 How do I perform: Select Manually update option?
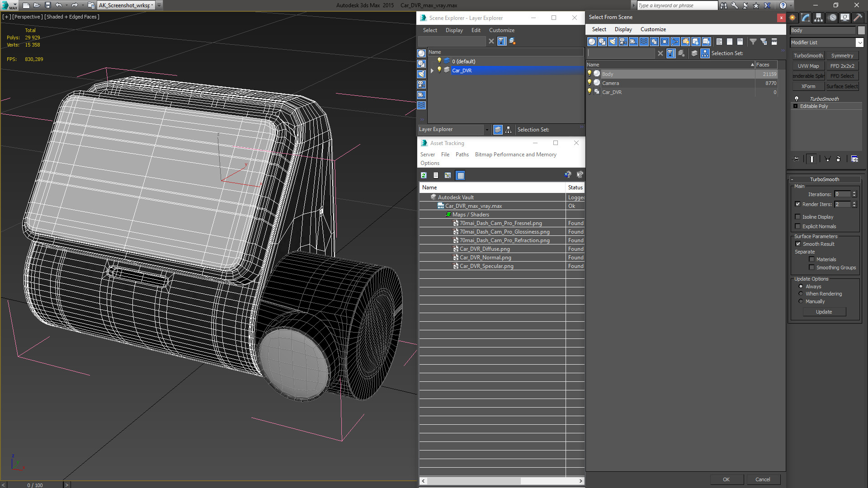(x=801, y=301)
